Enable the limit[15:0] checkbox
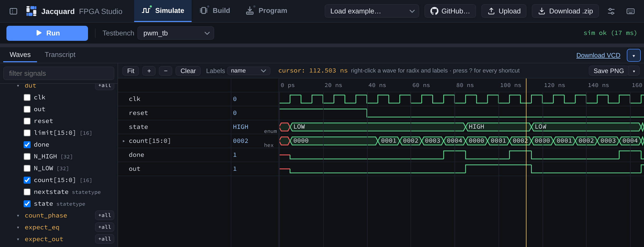The height and width of the screenshot is (247, 644). 27,133
